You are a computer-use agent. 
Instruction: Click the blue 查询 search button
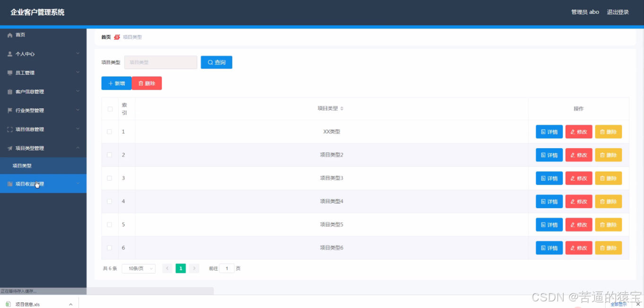(217, 62)
